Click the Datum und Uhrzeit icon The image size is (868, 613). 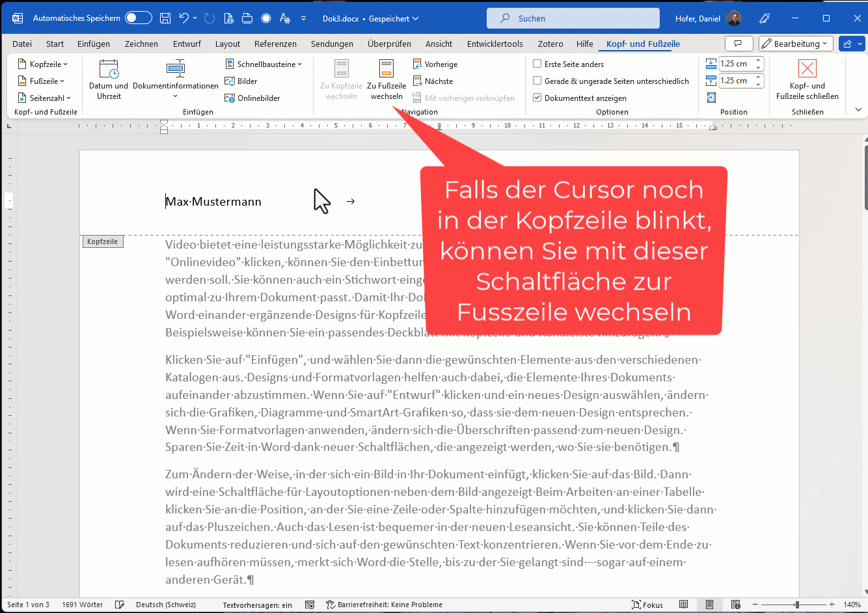click(x=109, y=70)
